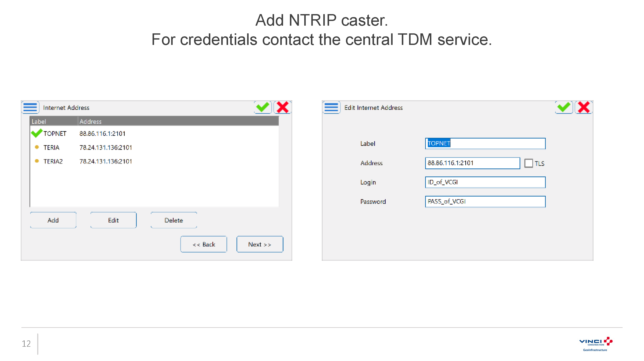The width and height of the screenshot is (644, 361).
Task: Click the Edit button
Action: (x=113, y=220)
